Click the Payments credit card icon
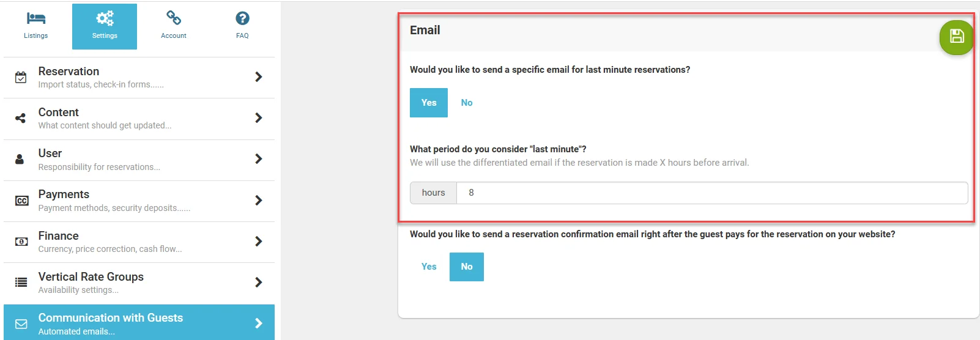Image resolution: width=980 pixels, height=340 pixels. (x=21, y=201)
